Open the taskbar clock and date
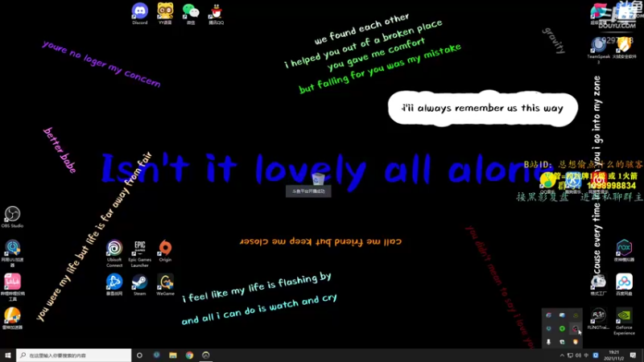This screenshot has height=362, width=644. tap(614, 356)
